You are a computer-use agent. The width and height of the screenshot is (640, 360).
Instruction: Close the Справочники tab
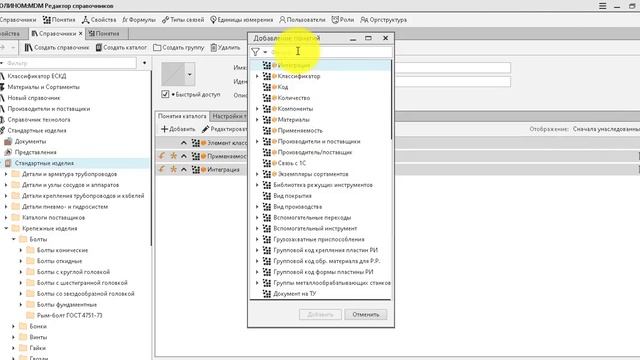coord(80,33)
